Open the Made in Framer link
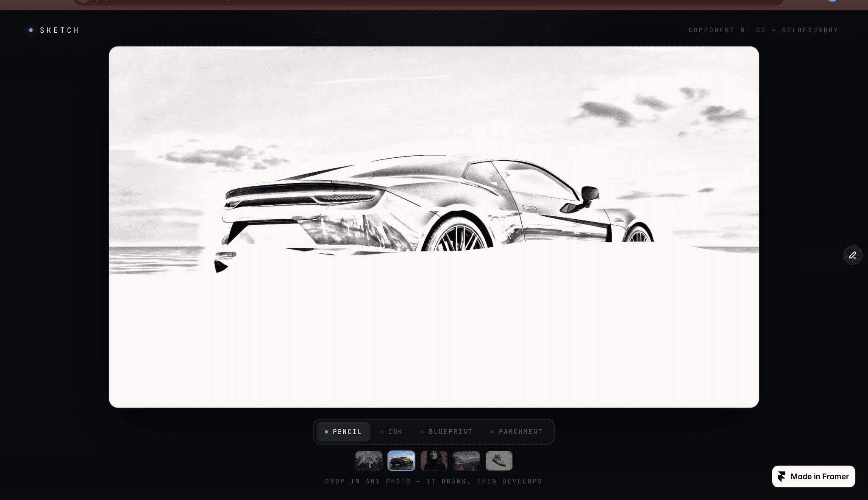The image size is (868, 500). 813,477
